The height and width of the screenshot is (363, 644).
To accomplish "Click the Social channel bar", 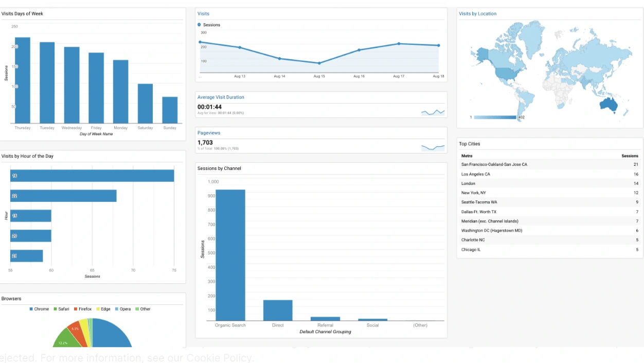I will click(373, 320).
